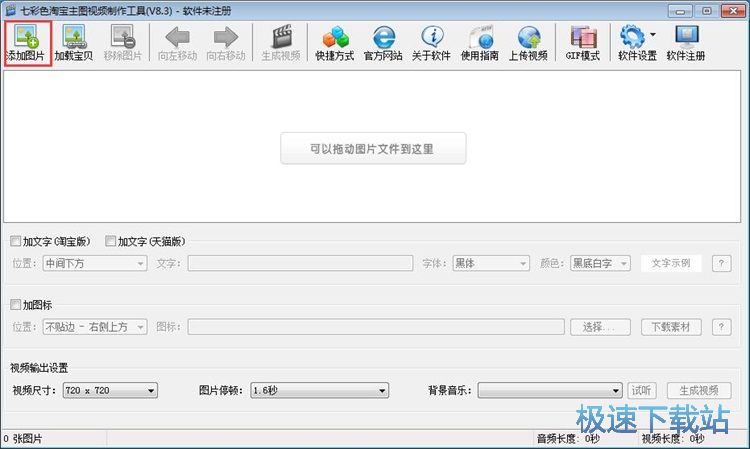
Task: Expand the 背景音乐 background music dropdown
Action: pyautogui.click(x=550, y=391)
